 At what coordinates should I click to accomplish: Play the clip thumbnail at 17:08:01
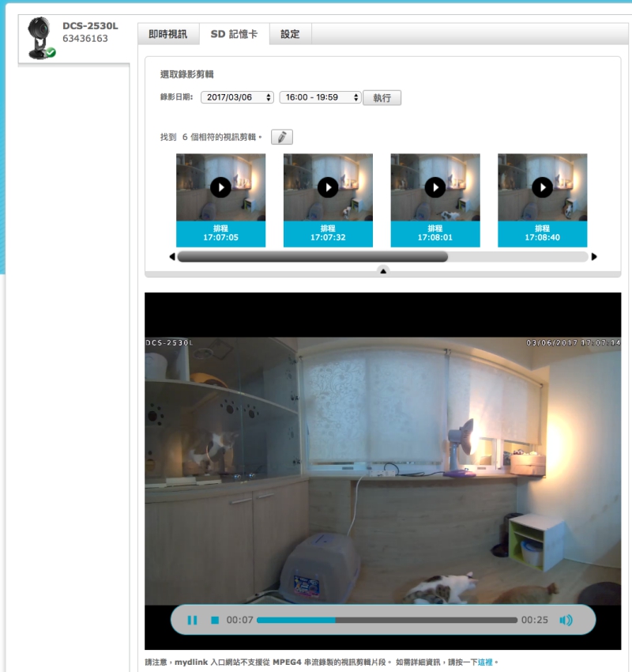[435, 187]
